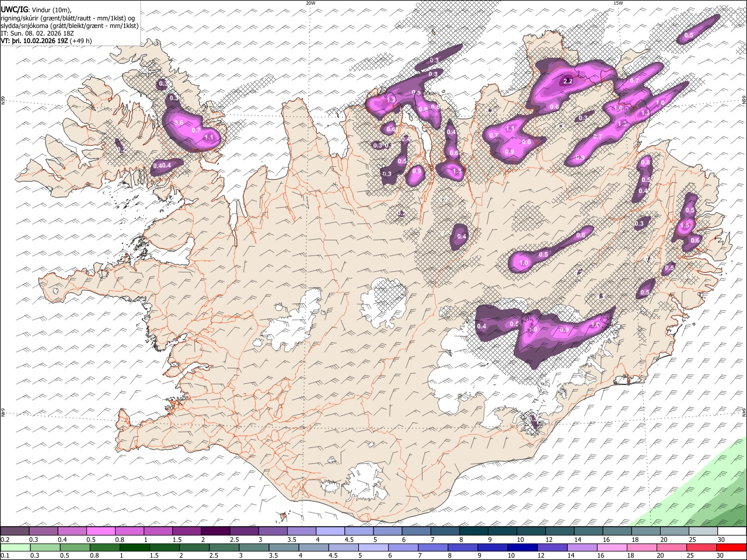This screenshot has height=560, width=747.
Task: Select the deep blue lower swatch labeled 10
Action: (x=522, y=547)
